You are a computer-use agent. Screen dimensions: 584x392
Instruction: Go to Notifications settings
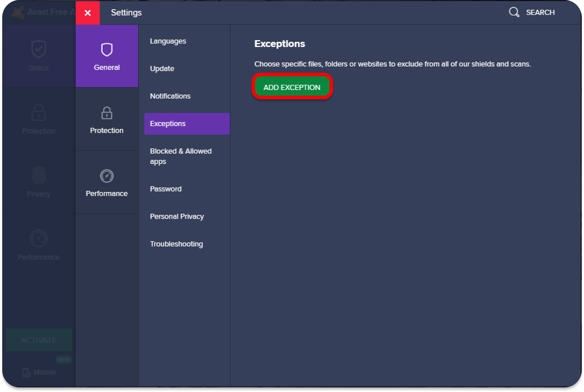[x=170, y=96]
